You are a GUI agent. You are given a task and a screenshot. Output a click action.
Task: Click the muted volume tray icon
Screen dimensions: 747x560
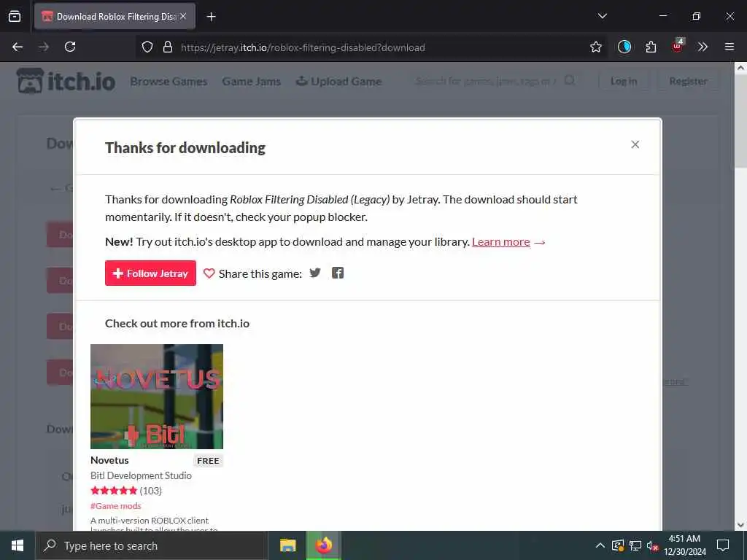click(652, 545)
